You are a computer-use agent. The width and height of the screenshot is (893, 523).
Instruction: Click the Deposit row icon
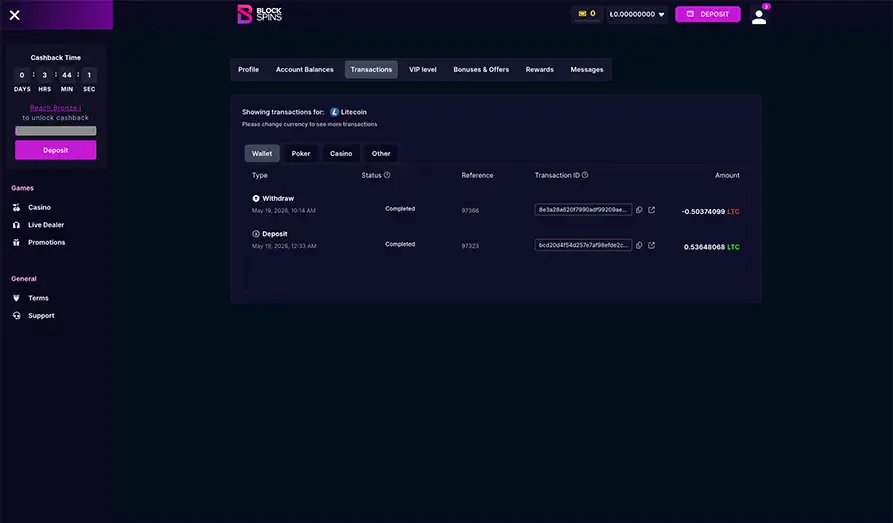pos(256,234)
